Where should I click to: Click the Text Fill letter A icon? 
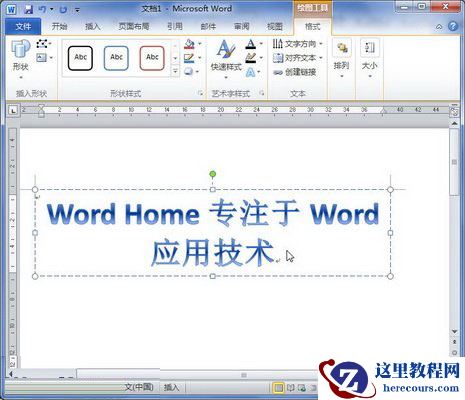(x=251, y=44)
